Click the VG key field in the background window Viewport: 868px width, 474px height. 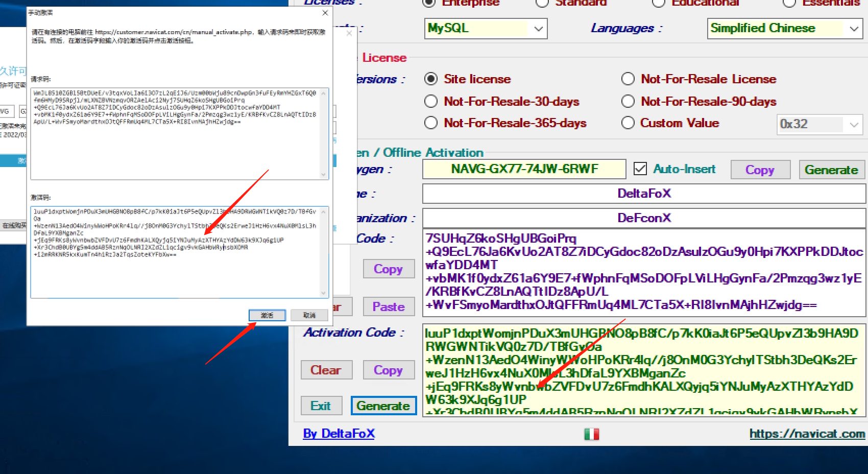(6, 111)
